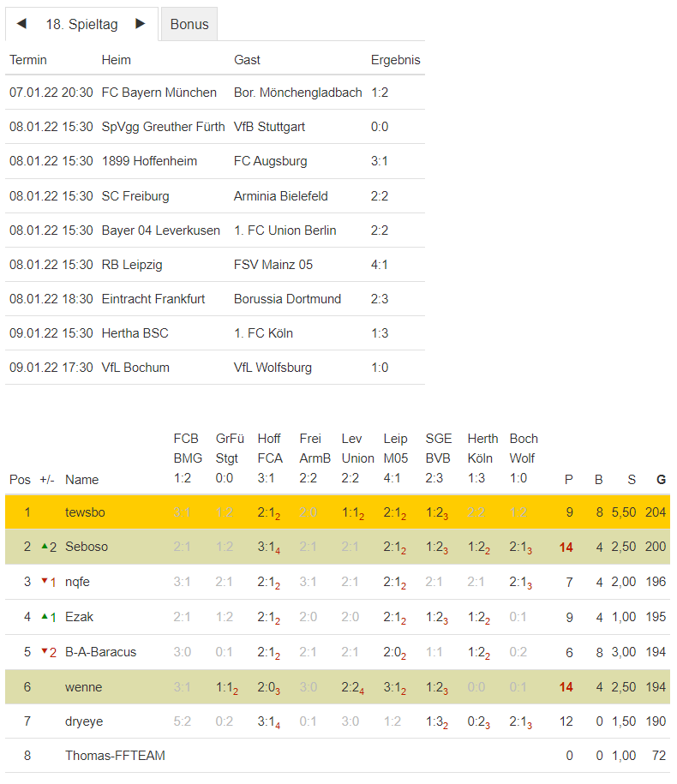Image resolution: width=677 pixels, height=784 pixels.
Task: Open player wenne's profile
Action: click(83, 686)
